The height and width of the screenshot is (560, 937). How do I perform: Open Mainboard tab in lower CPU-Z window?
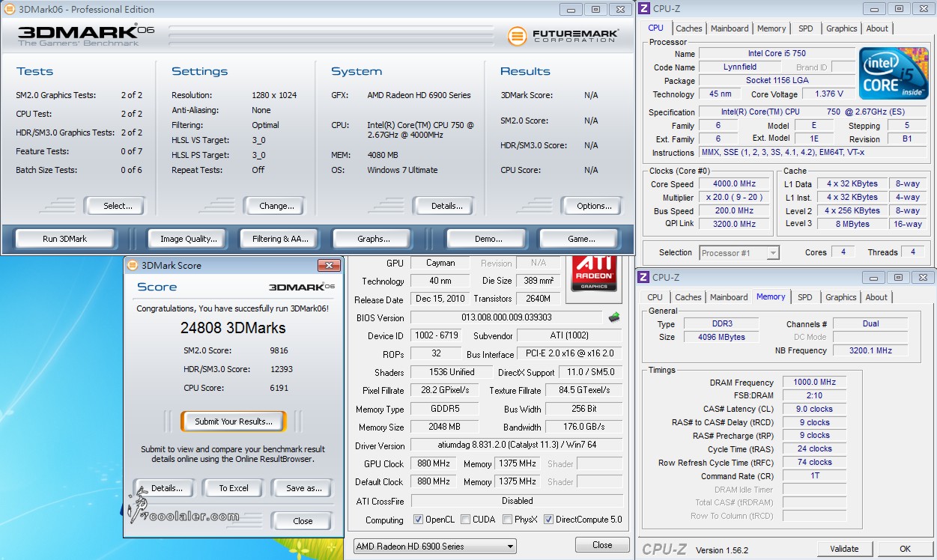pos(729,297)
